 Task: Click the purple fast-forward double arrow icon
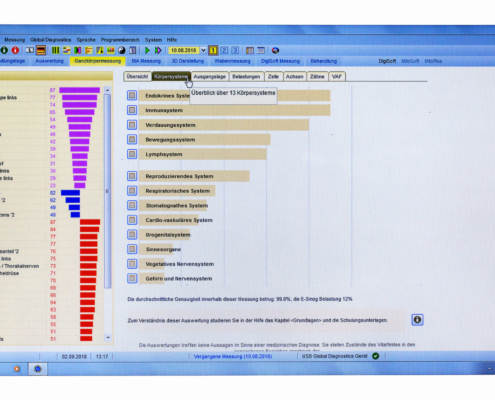[158, 50]
